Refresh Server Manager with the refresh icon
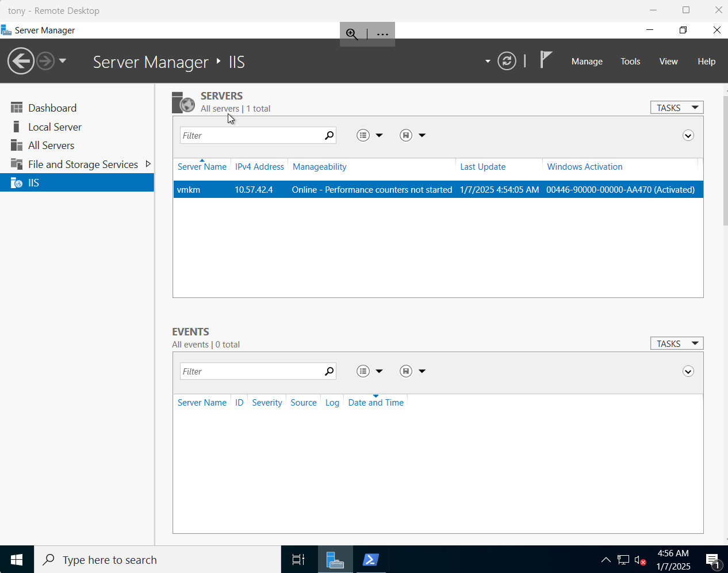This screenshot has width=728, height=573. point(507,61)
